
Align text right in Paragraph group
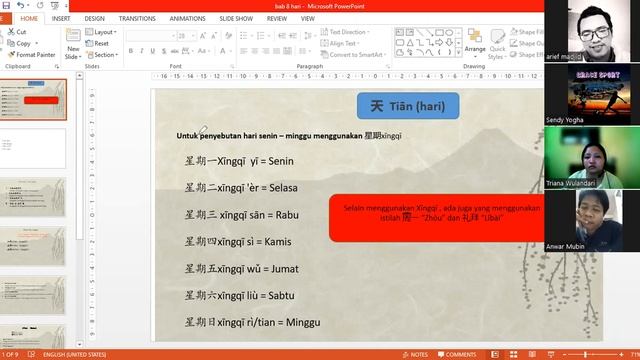coord(266,51)
